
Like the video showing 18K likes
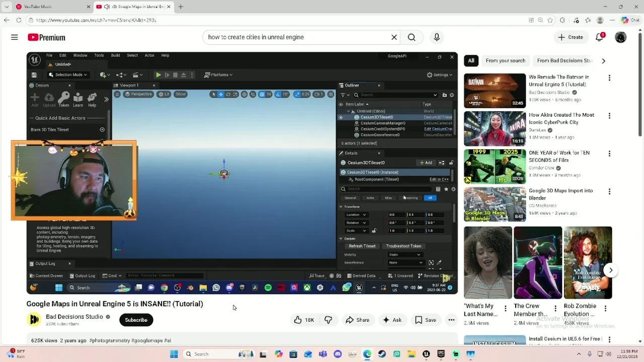coord(304,320)
